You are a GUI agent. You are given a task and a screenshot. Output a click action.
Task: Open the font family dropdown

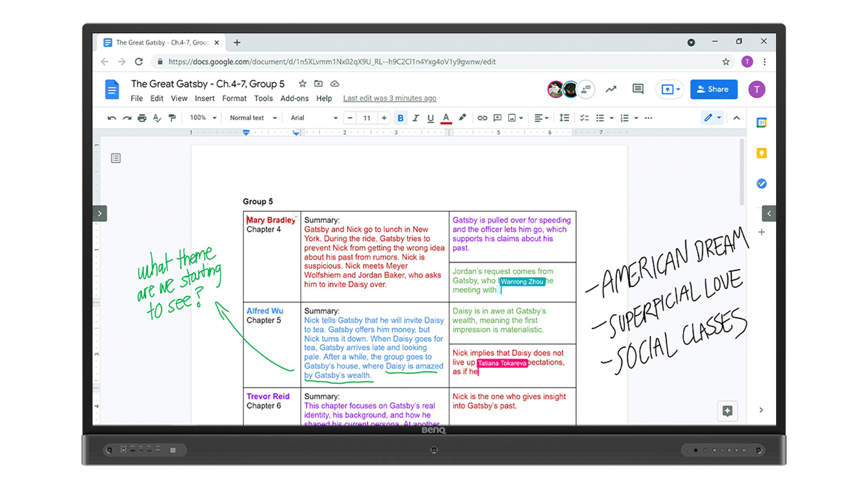pos(313,118)
